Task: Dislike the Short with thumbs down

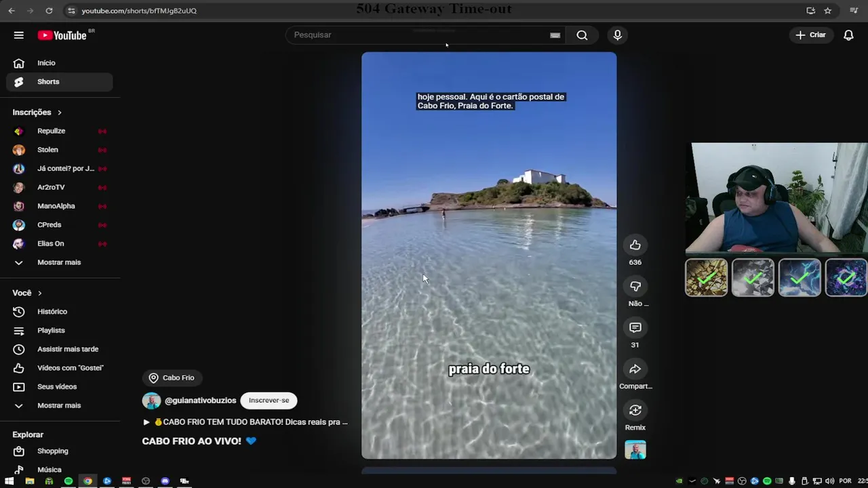Action: [x=635, y=286]
